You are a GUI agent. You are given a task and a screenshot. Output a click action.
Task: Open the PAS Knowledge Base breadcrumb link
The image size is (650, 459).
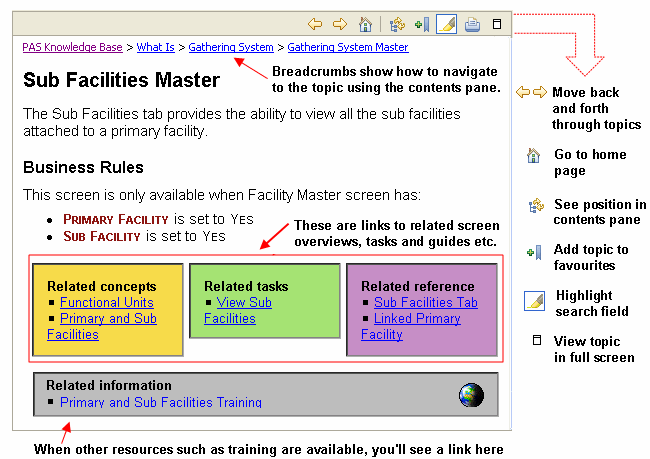[x=73, y=47]
